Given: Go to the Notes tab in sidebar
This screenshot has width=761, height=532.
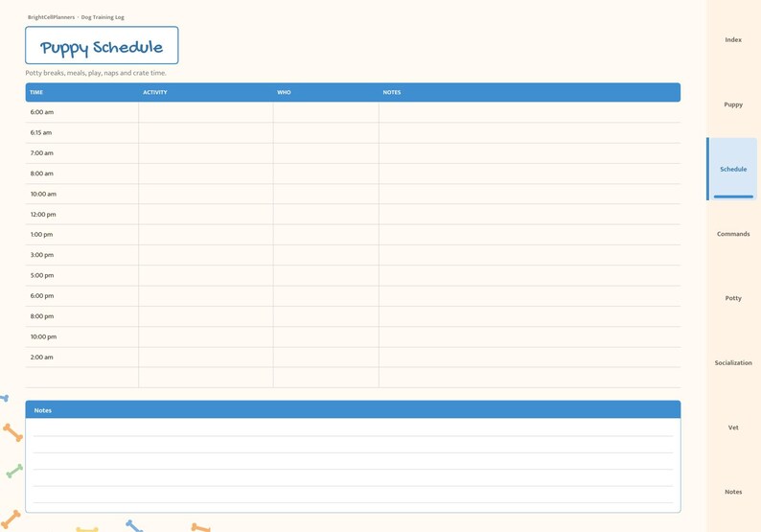Looking at the screenshot, I should [x=733, y=492].
